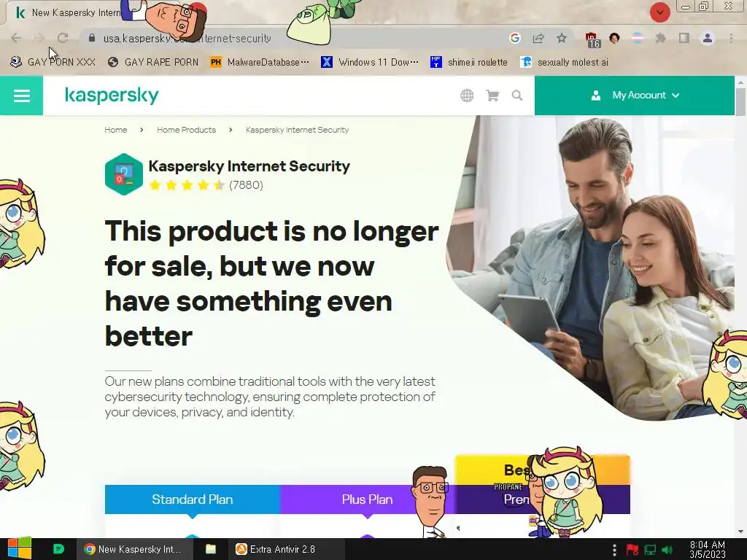Click the share page icon in address bar
The width and height of the screenshot is (747, 560).
coord(538,38)
